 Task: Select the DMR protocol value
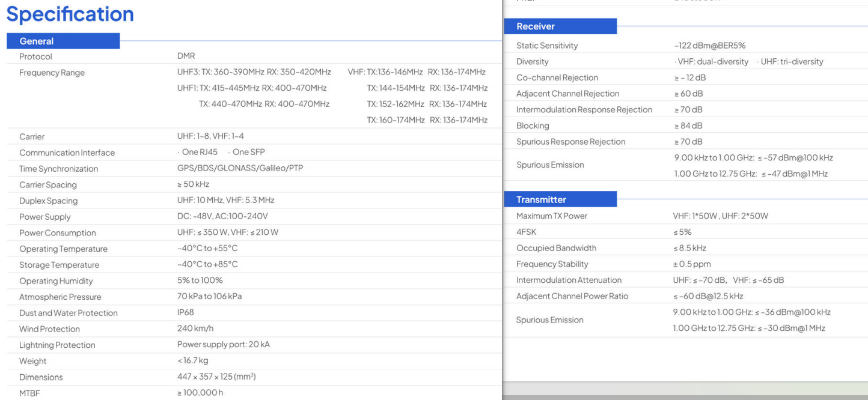coord(186,56)
